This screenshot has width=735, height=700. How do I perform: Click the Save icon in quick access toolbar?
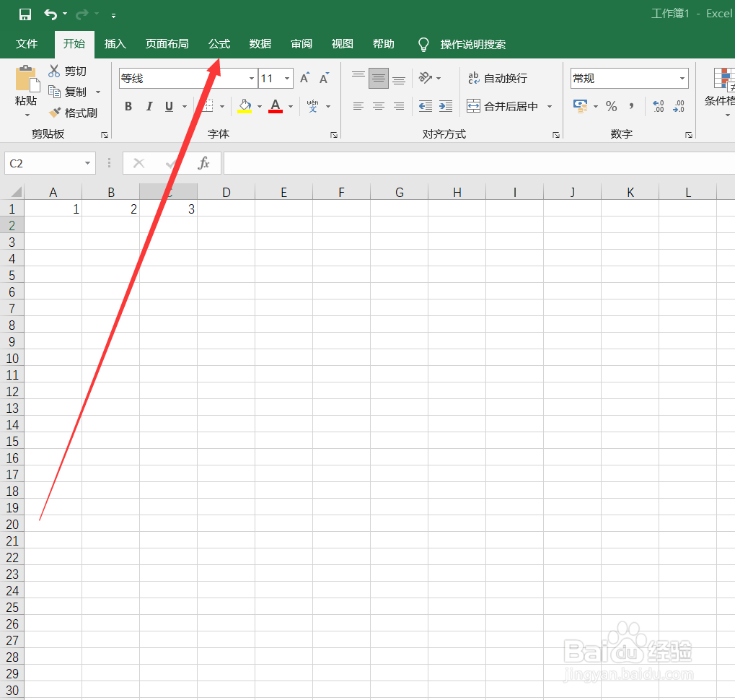[25, 14]
